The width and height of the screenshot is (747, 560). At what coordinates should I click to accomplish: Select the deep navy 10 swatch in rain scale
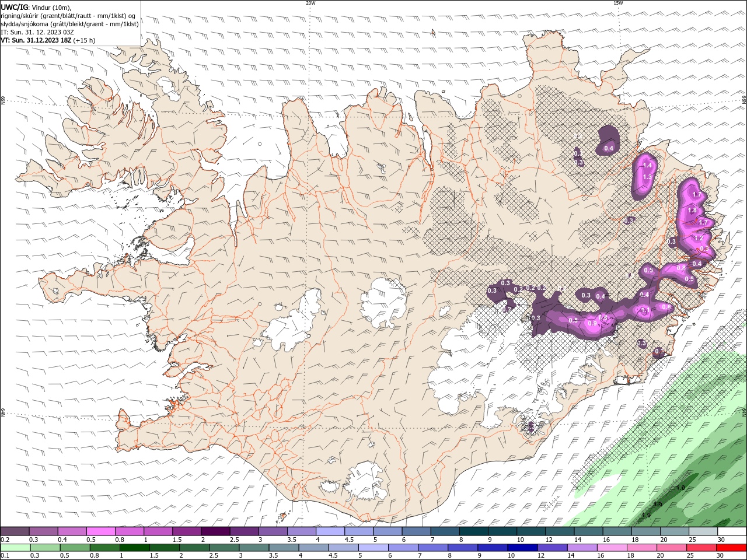522,548
